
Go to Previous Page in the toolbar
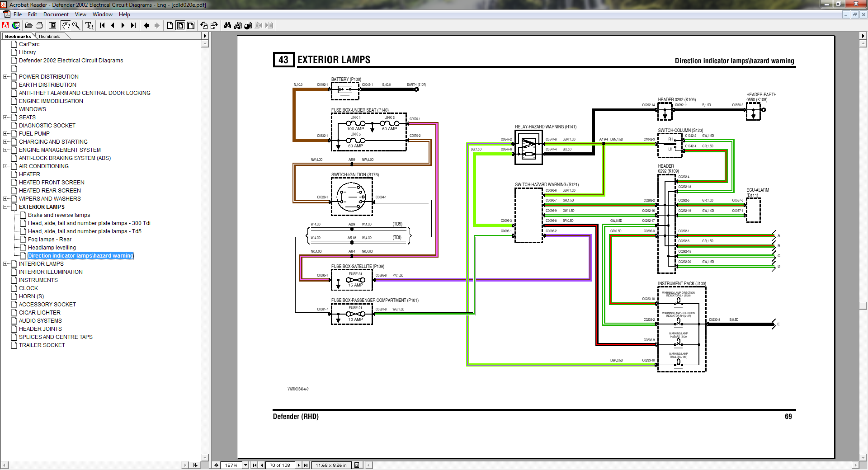(113, 25)
